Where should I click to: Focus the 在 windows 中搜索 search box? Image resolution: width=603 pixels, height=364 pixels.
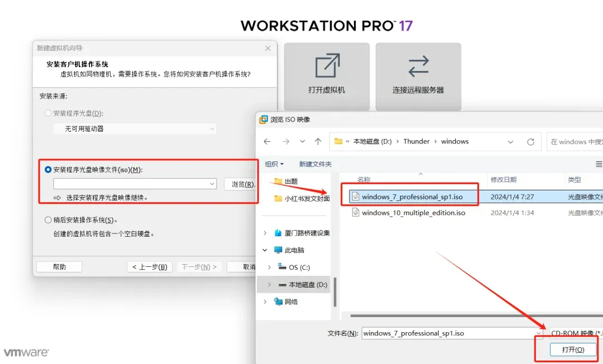[x=575, y=142]
